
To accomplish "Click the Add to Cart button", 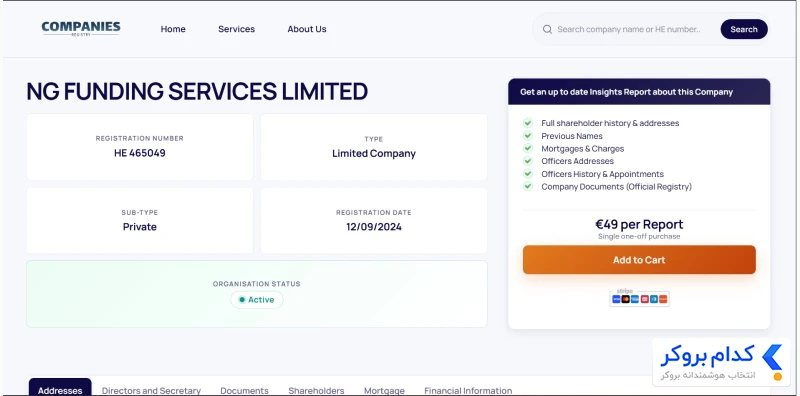I will (639, 260).
